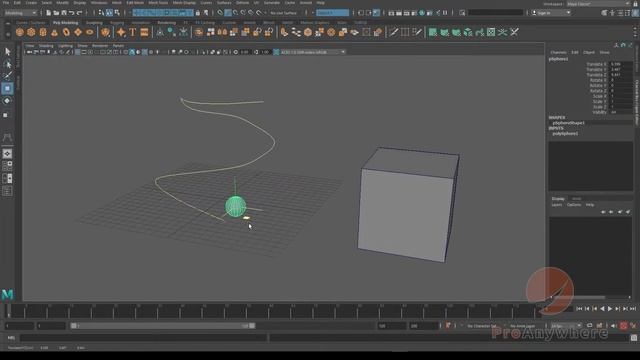Image resolution: width=640 pixels, height=360 pixels.
Task: Toggle the Attribute Editor panel icon
Action: click(620, 13)
